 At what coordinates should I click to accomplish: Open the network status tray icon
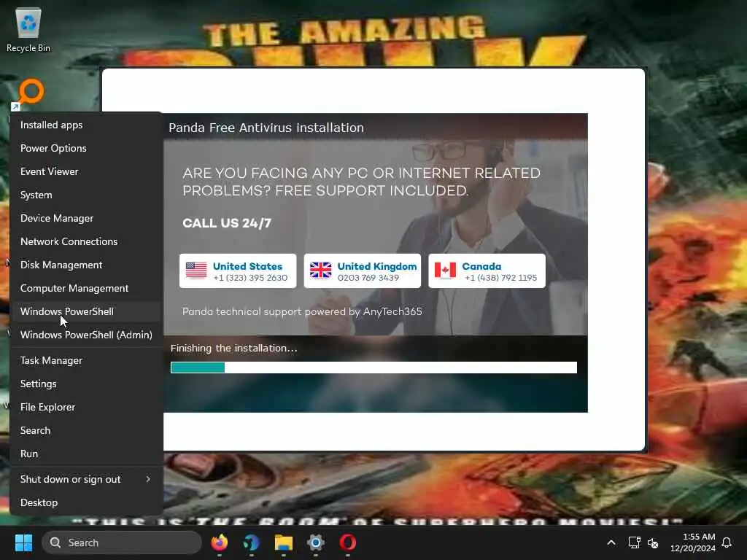(x=634, y=542)
